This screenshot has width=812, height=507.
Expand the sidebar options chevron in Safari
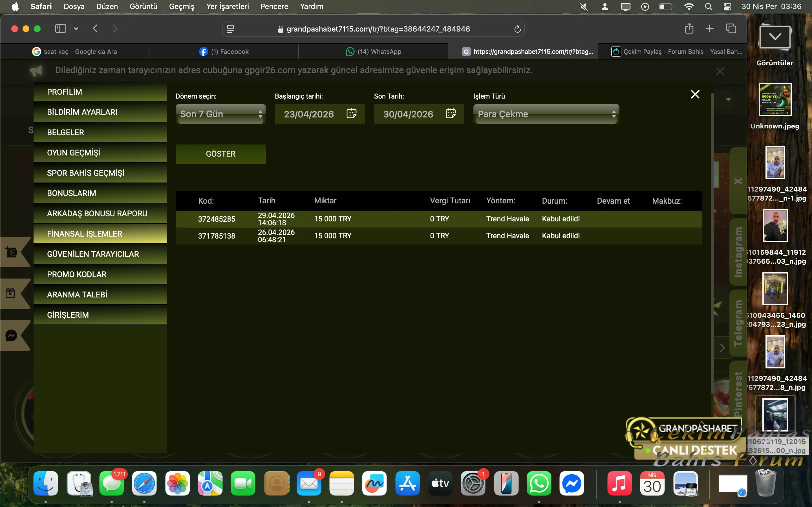pos(76,29)
